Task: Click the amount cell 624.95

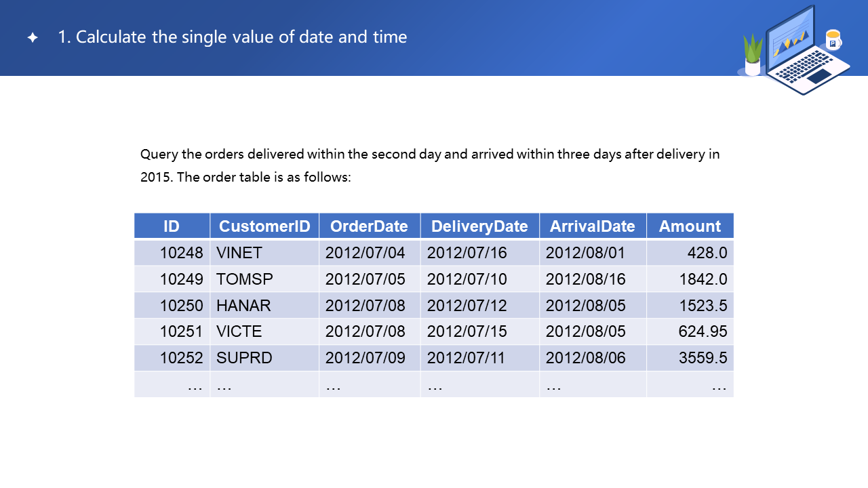Action: click(x=703, y=332)
